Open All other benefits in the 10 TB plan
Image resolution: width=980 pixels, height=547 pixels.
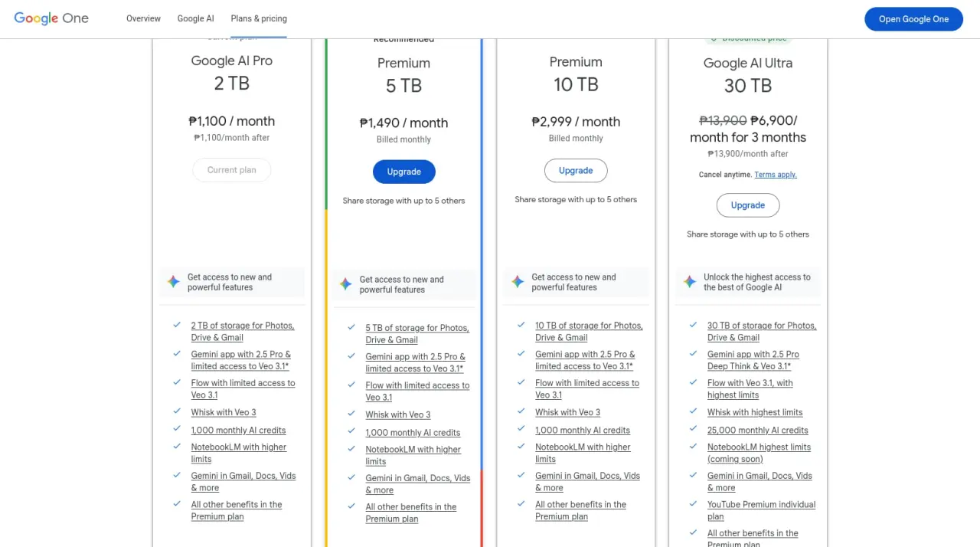click(580, 510)
